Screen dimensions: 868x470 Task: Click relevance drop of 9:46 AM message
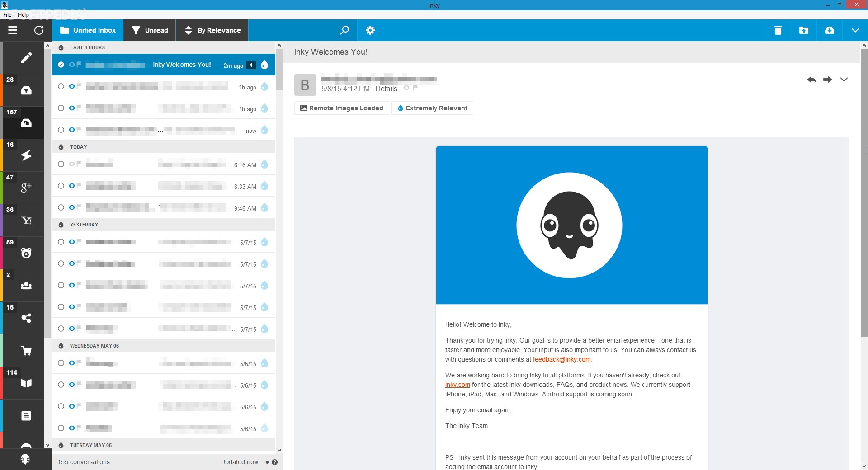coord(264,207)
